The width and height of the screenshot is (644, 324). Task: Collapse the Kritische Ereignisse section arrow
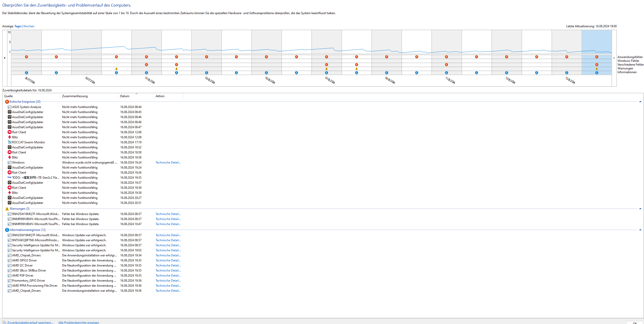point(640,102)
